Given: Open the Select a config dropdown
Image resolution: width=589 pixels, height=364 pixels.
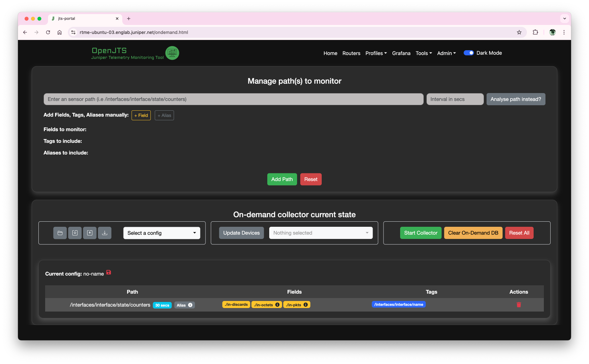Looking at the screenshot, I should 162,233.
